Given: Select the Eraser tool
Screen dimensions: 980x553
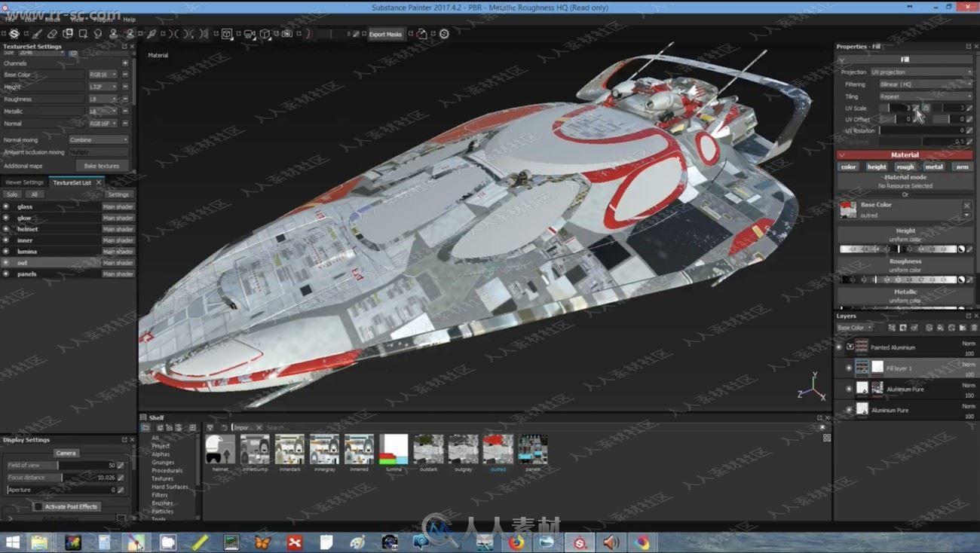Looking at the screenshot, I should pyautogui.click(x=52, y=34).
